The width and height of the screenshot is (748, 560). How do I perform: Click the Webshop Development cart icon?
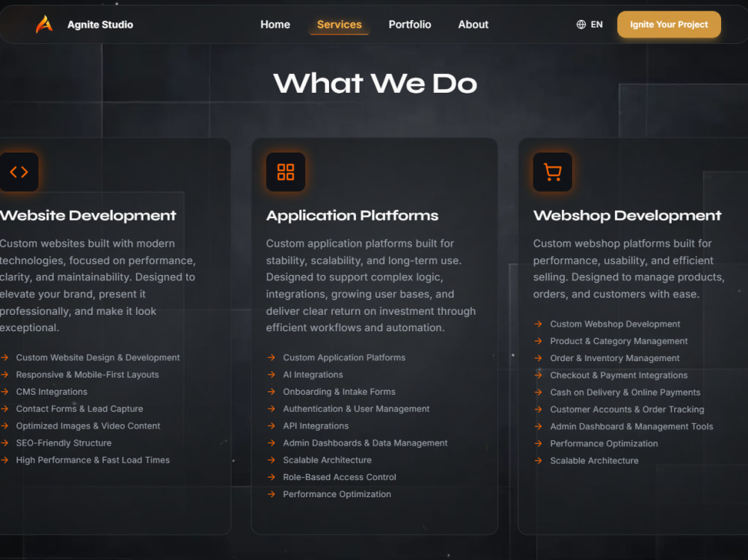pyautogui.click(x=553, y=172)
